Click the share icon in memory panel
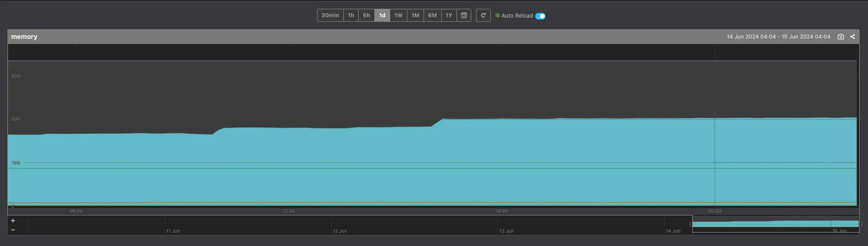Screen dimensions: 868x246 click(852, 37)
